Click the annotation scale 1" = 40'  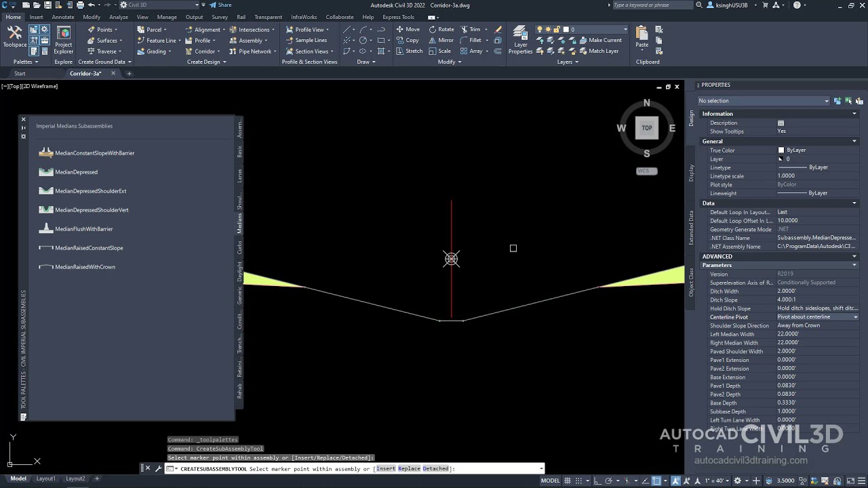pyautogui.click(x=717, y=481)
